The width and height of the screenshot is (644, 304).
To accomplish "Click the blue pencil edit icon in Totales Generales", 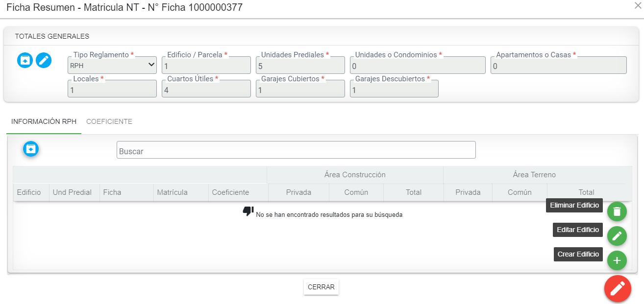I will [x=44, y=60].
